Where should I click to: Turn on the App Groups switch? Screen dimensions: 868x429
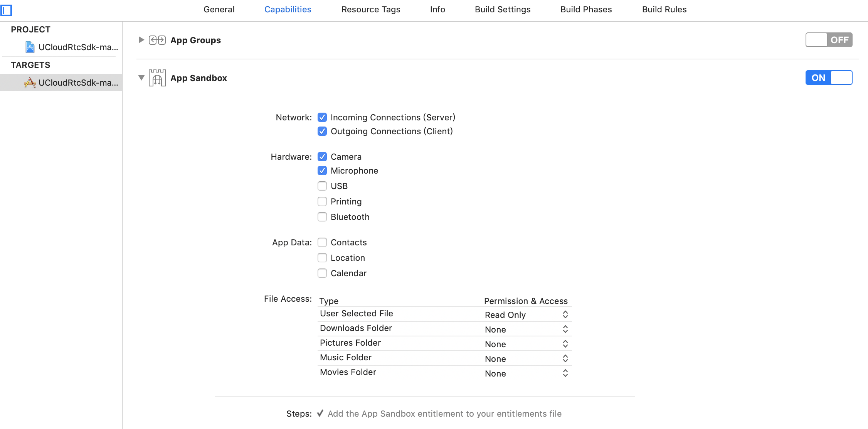828,40
